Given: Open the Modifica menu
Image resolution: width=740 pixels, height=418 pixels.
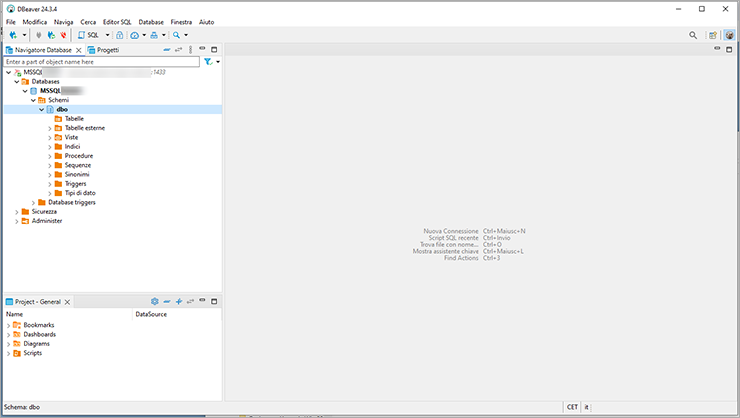Looking at the screenshot, I should pyautogui.click(x=35, y=22).
